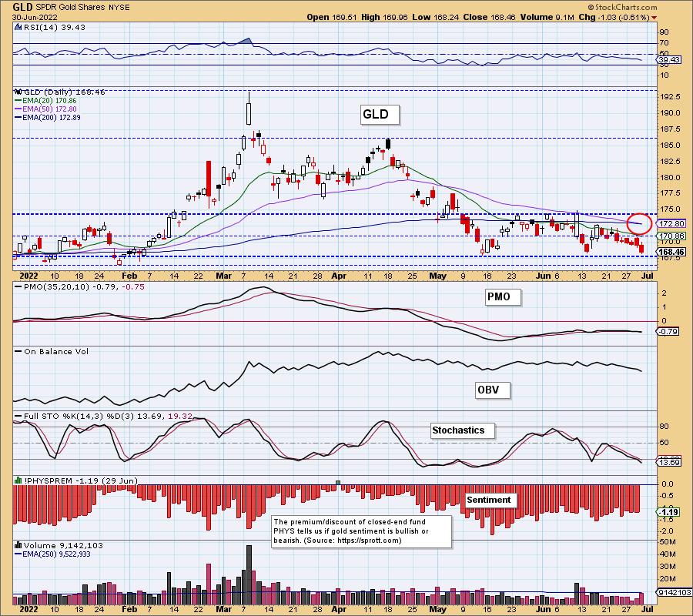Viewport: 693px width, 616px height.
Task: Click the 13.69 stochastics value tag
Action: click(669, 462)
